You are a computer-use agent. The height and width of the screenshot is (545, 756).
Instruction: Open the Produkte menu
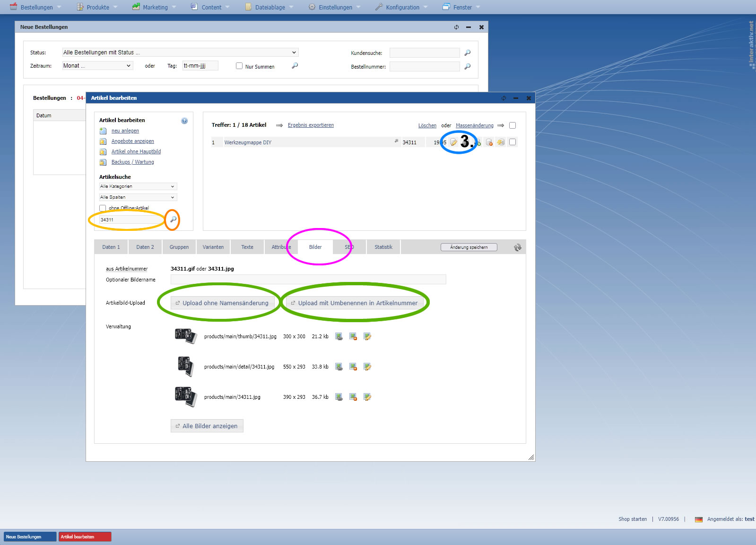pyautogui.click(x=97, y=7)
